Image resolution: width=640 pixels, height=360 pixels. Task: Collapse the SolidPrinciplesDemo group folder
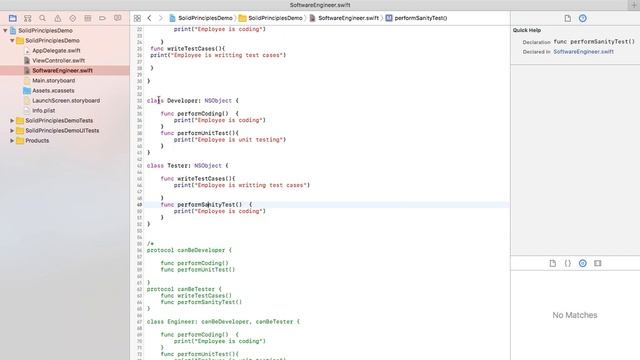pos(12,40)
